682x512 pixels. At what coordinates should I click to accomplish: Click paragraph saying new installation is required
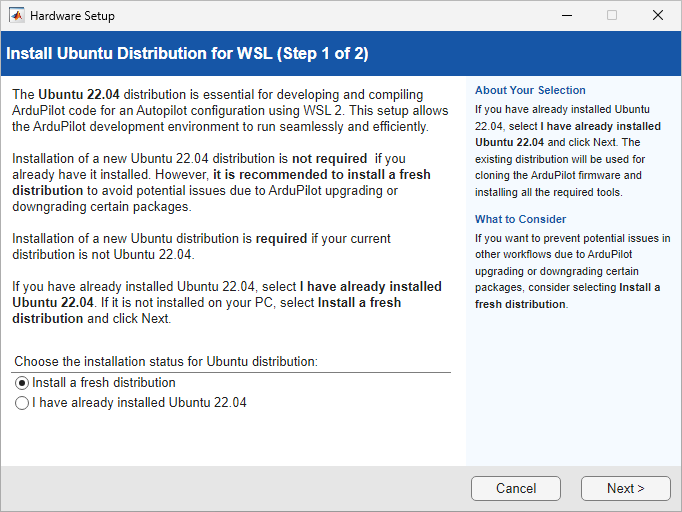(200, 247)
